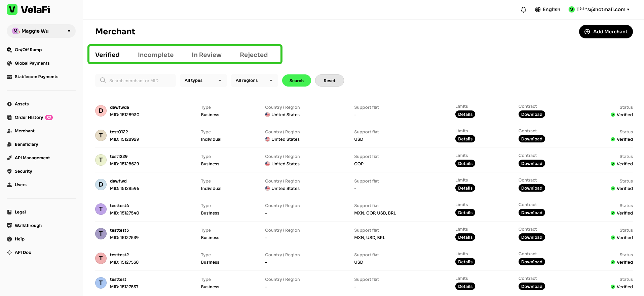Open Walkthrough in the sidebar
Image resolution: width=644 pixels, height=296 pixels.
(28, 226)
